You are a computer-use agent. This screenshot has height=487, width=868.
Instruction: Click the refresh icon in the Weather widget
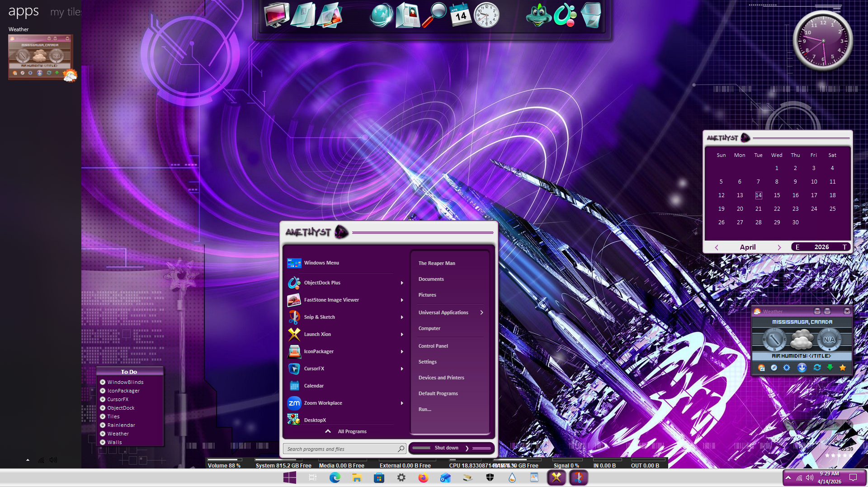coord(817,368)
